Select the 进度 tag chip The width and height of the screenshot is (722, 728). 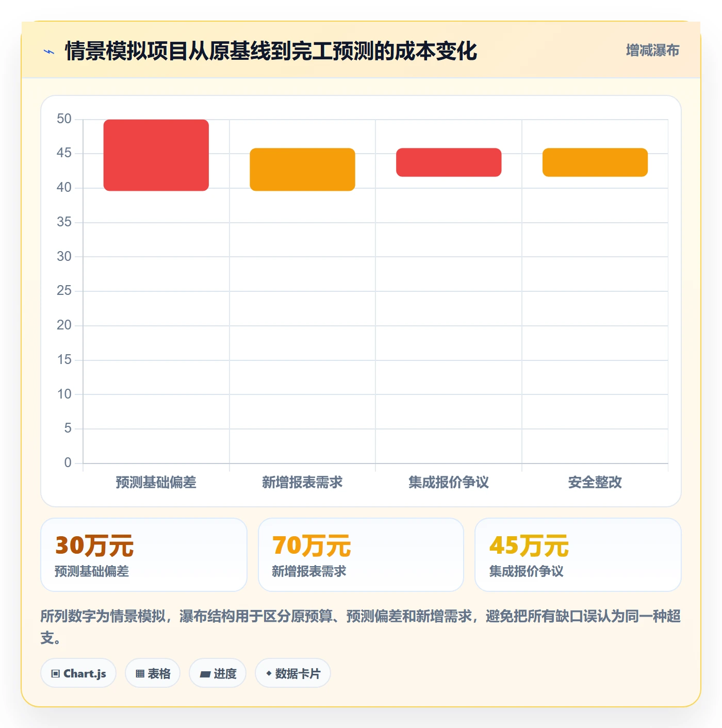(218, 673)
